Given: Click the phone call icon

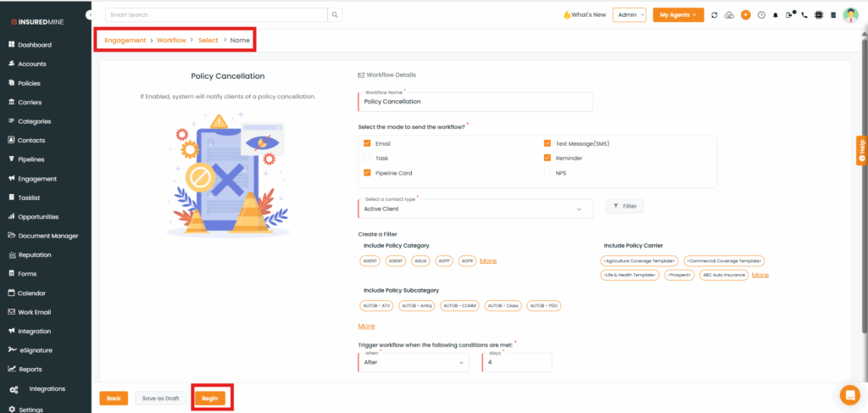Looking at the screenshot, I should (x=804, y=14).
